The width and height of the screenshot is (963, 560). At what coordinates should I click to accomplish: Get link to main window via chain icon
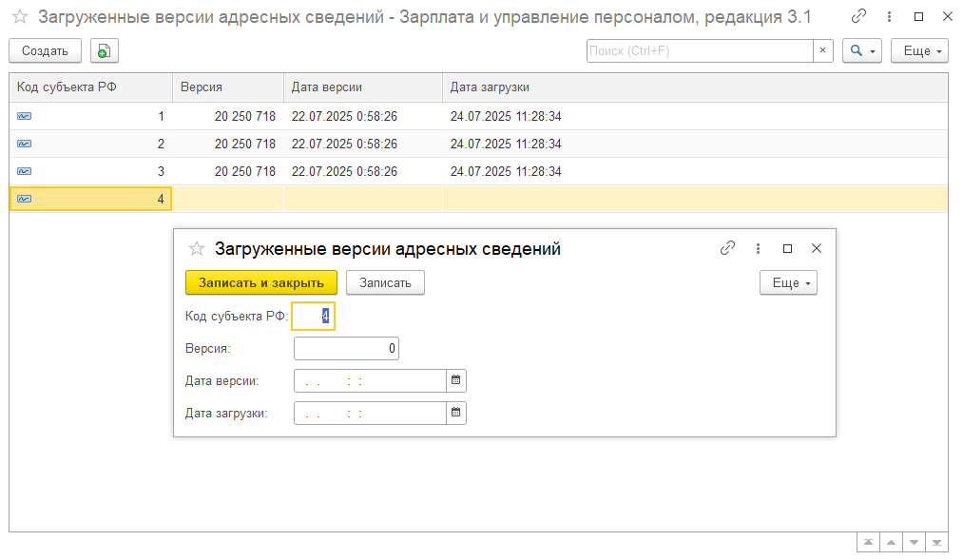click(x=858, y=16)
